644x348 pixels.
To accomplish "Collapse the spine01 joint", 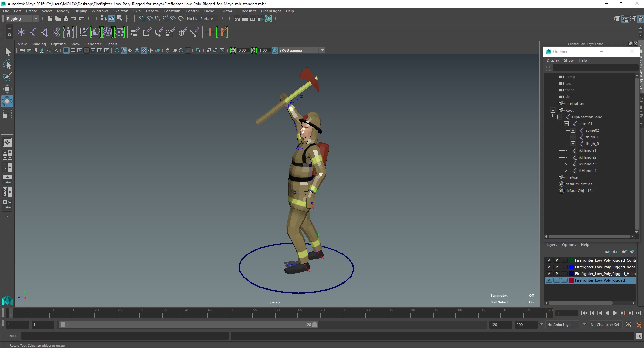I will (566, 124).
